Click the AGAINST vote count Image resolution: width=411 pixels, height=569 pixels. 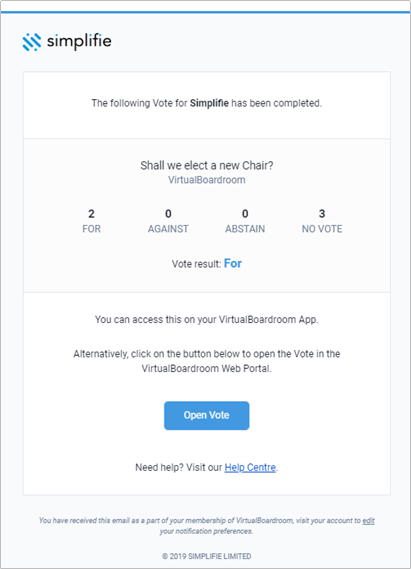[168, 214]
